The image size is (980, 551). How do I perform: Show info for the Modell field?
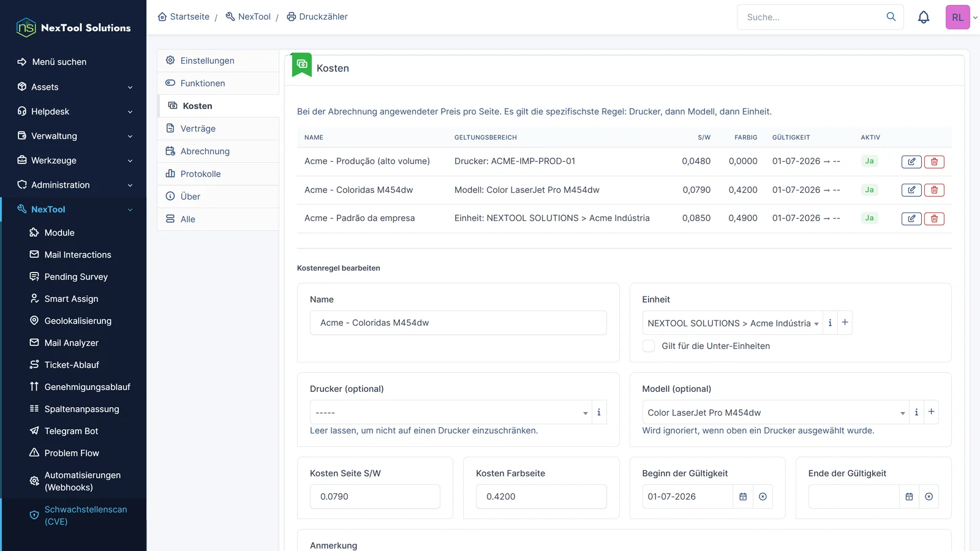[x=916, y=412]
